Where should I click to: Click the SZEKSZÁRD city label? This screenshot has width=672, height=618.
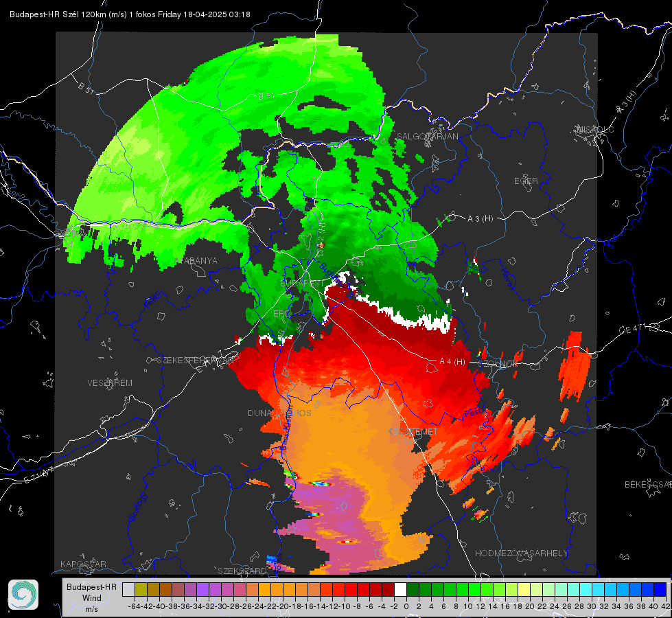(242, 571)
